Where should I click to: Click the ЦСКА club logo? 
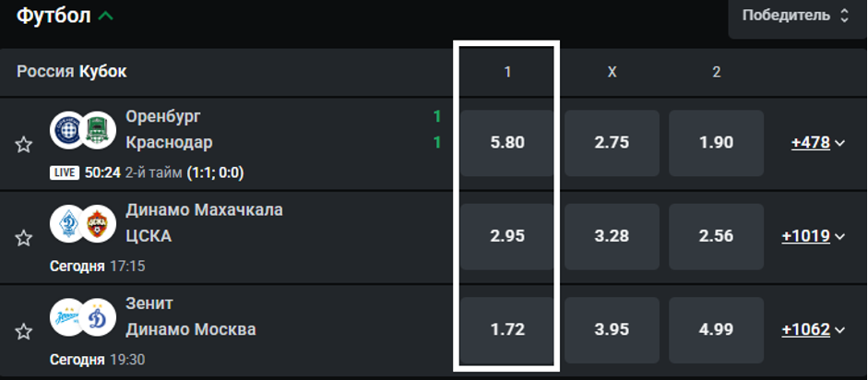(97, 223)
